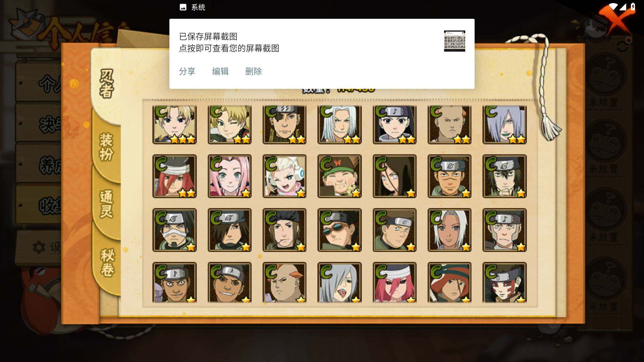The height and width of the screenshot is (362, 644).
Task: Tap 删除 to delete the screenshot
Action: click(254, 71)
